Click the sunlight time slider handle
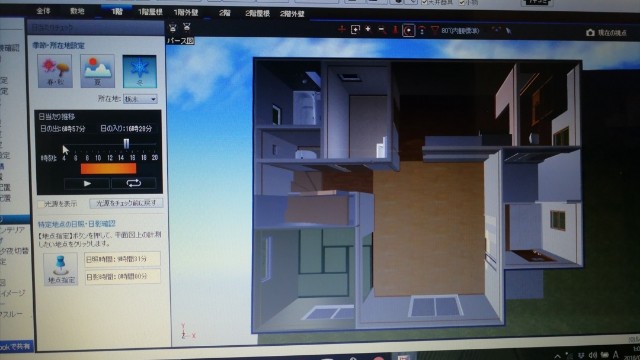This screenshot has height=360, width=640. [x=126, y=144]
